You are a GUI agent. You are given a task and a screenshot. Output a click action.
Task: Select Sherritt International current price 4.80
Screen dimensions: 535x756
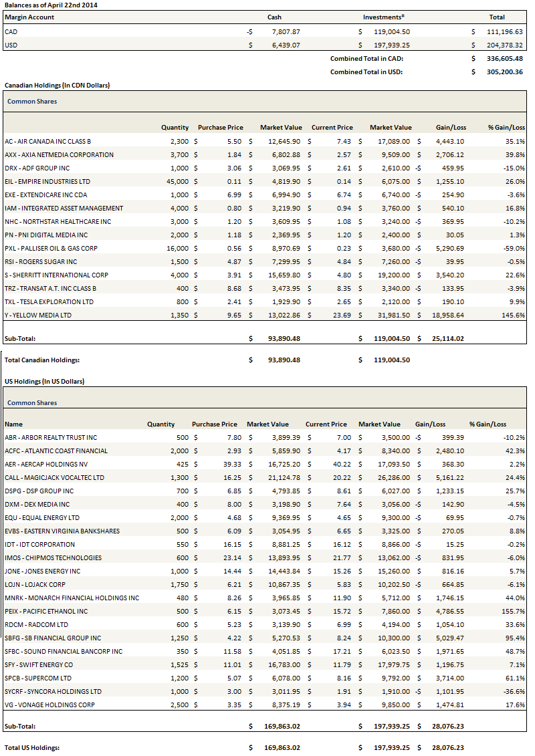coord(342,275)
